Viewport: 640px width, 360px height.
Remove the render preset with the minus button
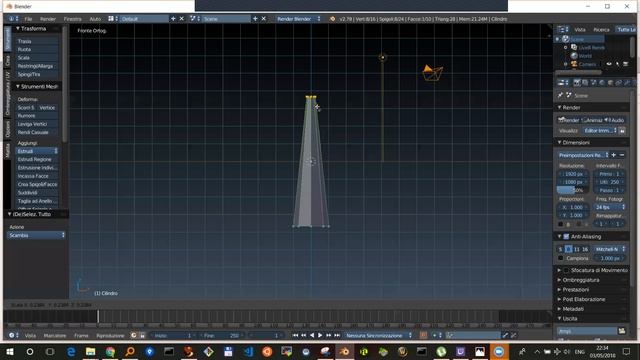(x=622, y=155)
